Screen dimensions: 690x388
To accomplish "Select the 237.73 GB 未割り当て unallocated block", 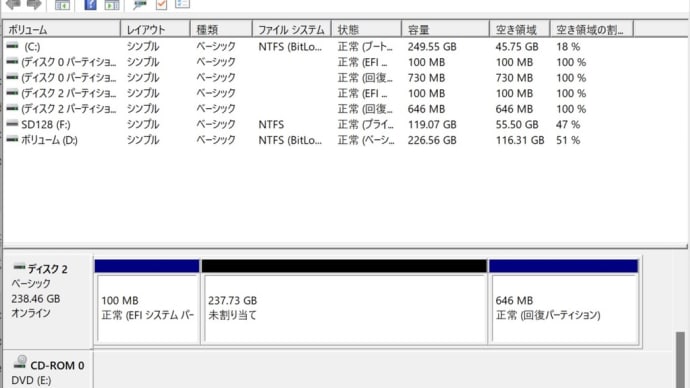I will 345,302.
